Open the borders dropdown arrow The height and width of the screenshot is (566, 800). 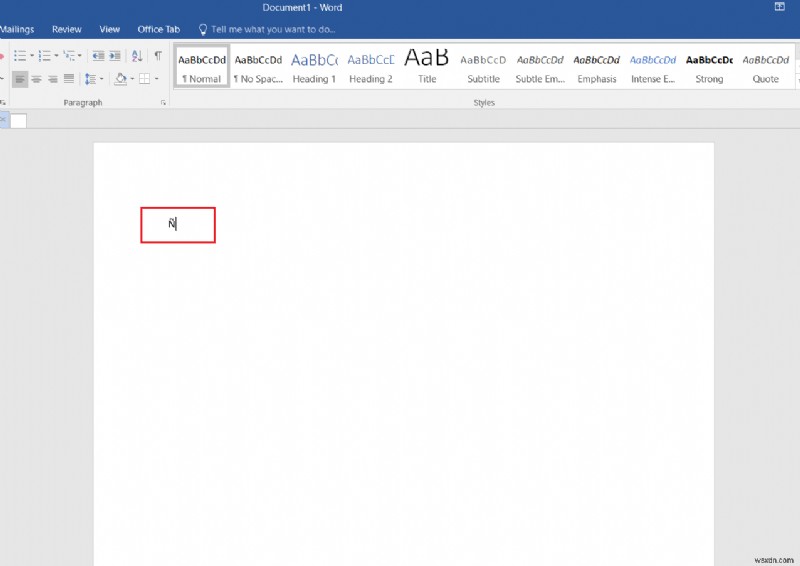(x=157, y=79)
